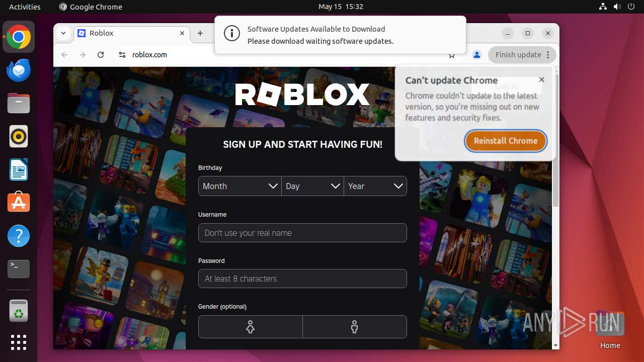Dismiss the Can't update Chrome popup

(x=541, y=79)
